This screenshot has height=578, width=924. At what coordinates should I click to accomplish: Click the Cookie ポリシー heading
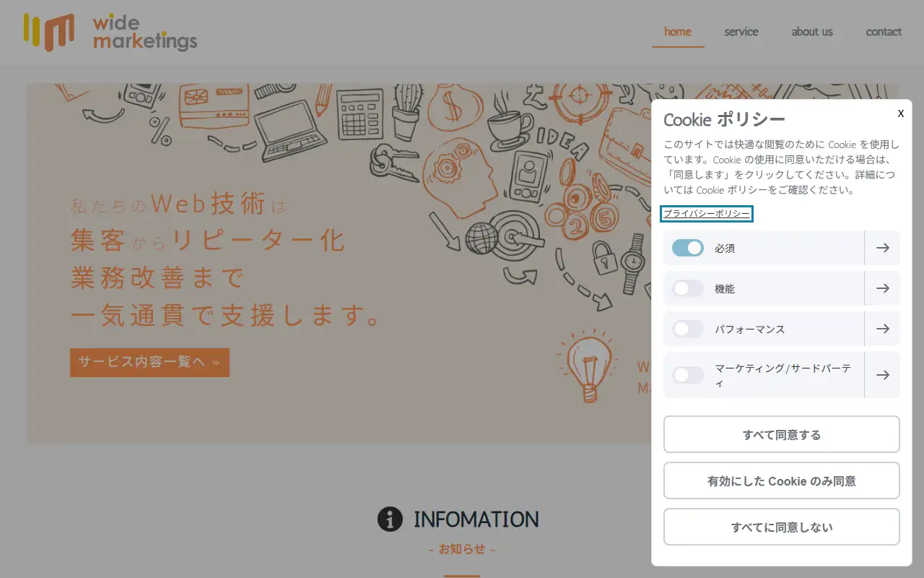[x=724, y=119]
